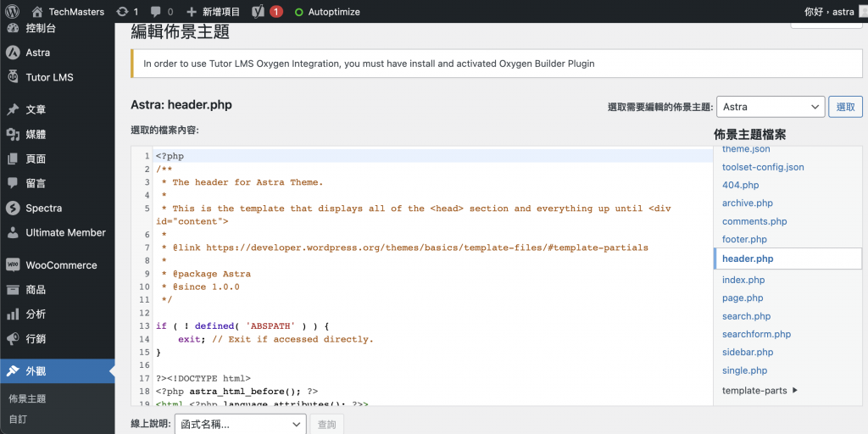Open index.php in theme files
This screenshot has width=868, height=434.
(x=743, y=280)
